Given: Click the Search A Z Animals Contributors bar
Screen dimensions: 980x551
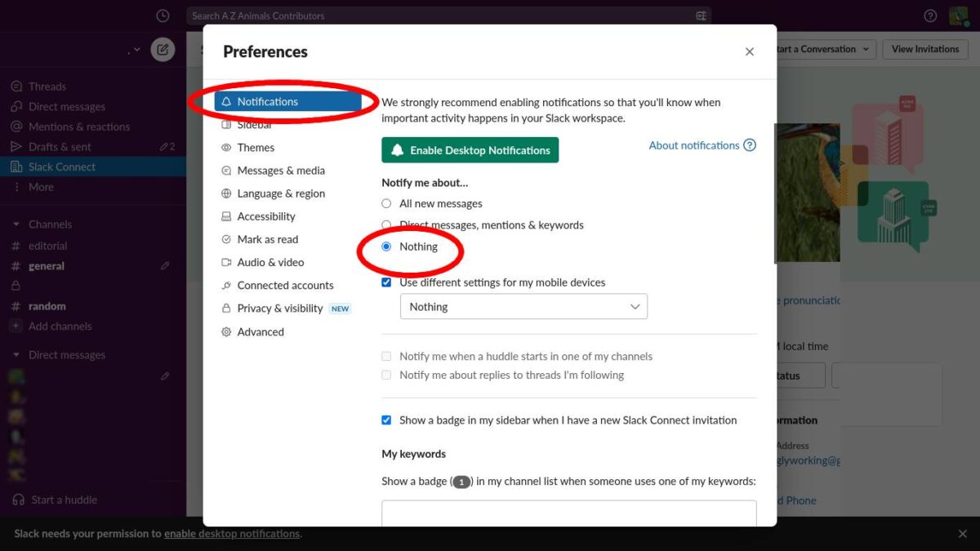Looking at the screenshot, I should 448,16.
